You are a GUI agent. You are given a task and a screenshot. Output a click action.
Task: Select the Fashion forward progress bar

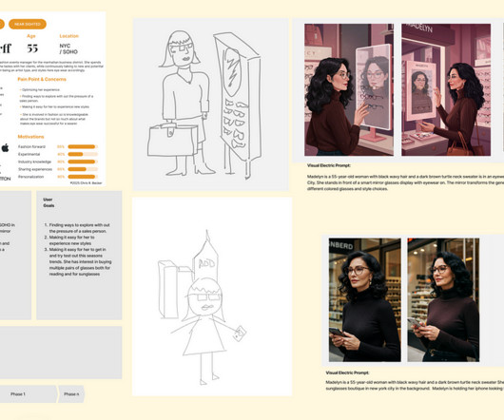(x=83, y=146)
